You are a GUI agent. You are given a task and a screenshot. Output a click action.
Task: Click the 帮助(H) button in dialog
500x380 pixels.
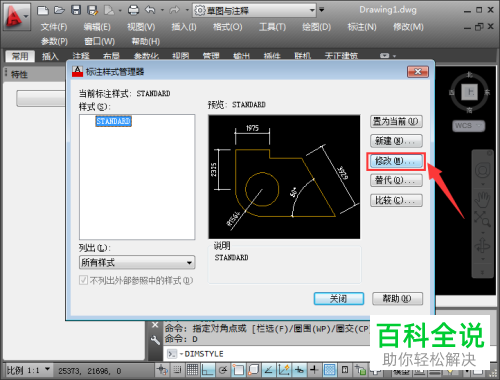(397, 298)
